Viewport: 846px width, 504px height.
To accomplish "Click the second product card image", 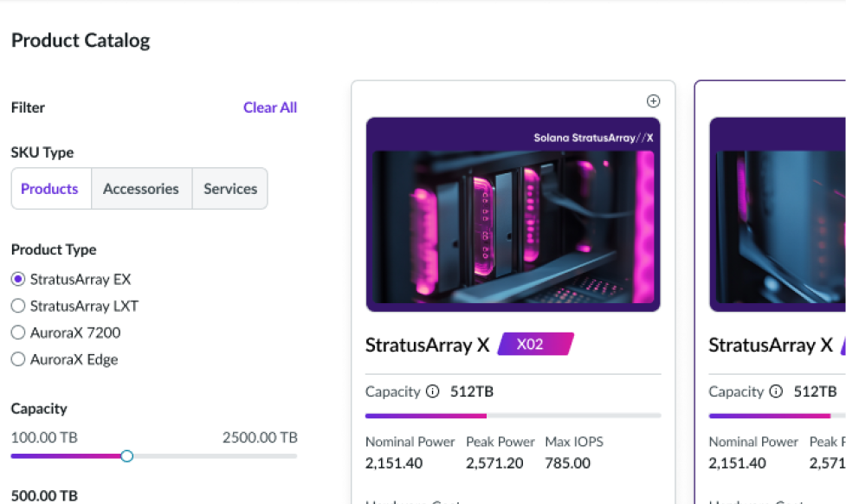I will [778, 225].
